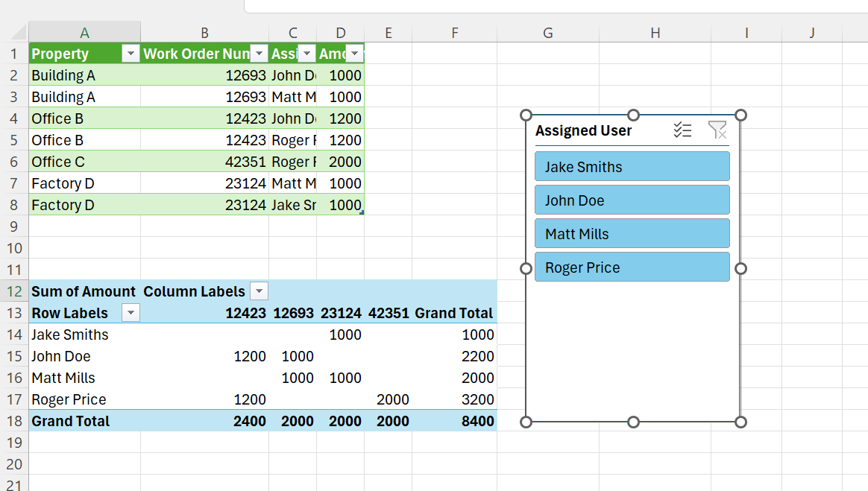Open pivot Column Labels filter dropdown

coord(259,291)
